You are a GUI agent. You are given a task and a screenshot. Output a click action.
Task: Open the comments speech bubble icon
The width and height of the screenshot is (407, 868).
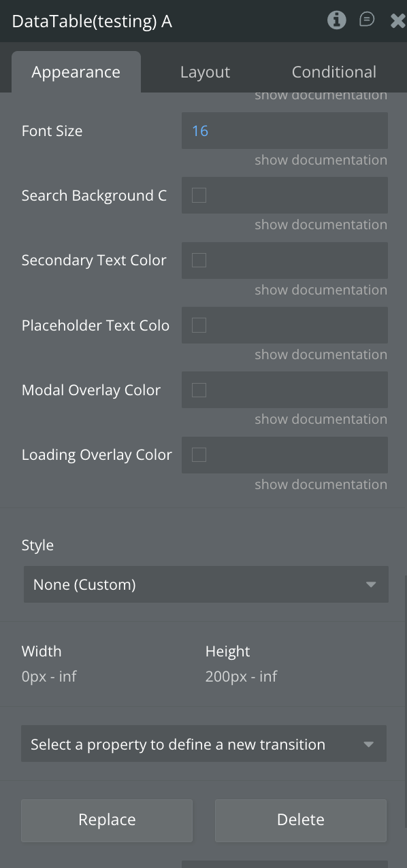(367, 20)
